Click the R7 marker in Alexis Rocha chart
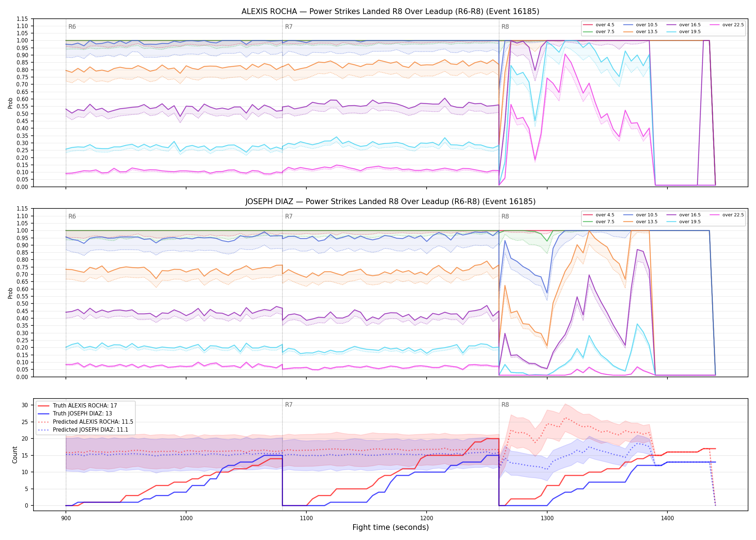Screen dimensions: 756x540 pos(289,27)
